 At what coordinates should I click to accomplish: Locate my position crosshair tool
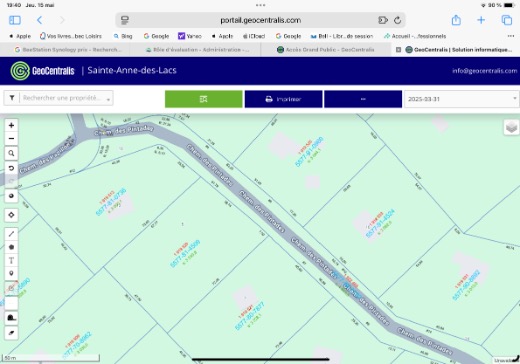[x=11, y=215]
